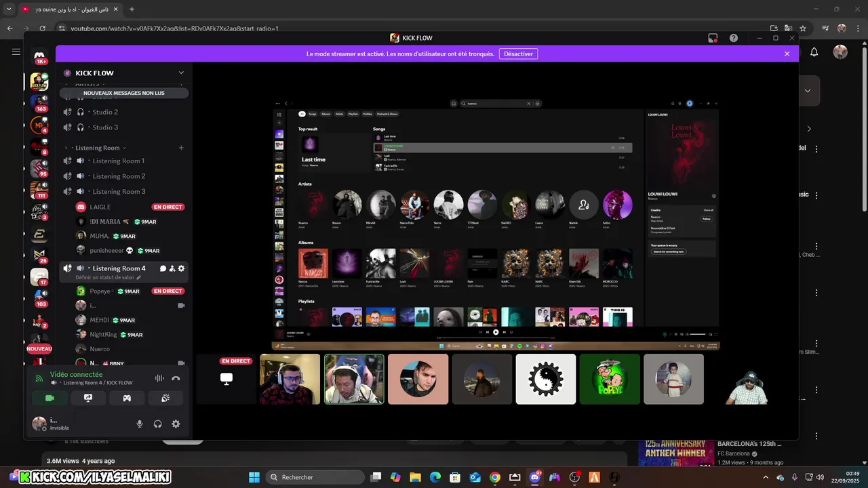Deafen audio with the headphones icon
This screenshot has height=488, width=868.
[157, 424]
